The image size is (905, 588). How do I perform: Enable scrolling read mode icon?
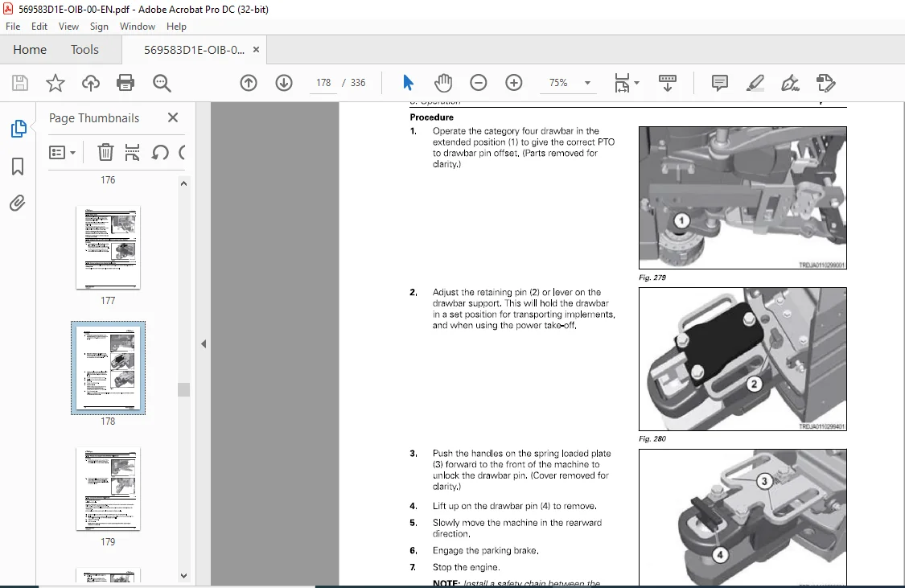[667, 83]
